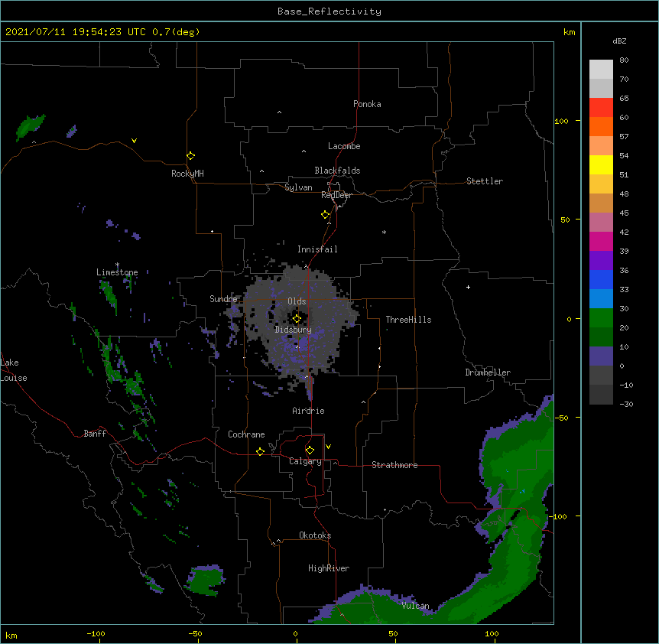659x644 pixels.
Task: Select the yellow v marker northwest of RockyMH
Action: (x=134, y=141)
